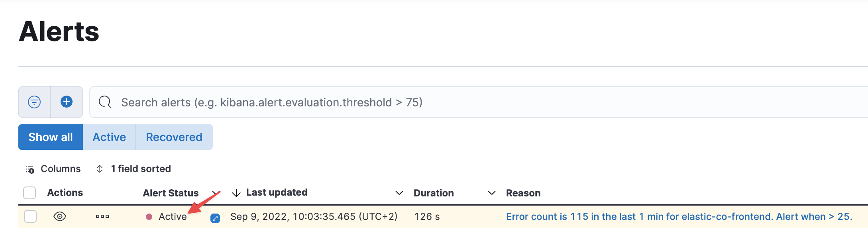View alert details with the eye icon
Screen dimensions: 868x251
click(60, 216)
